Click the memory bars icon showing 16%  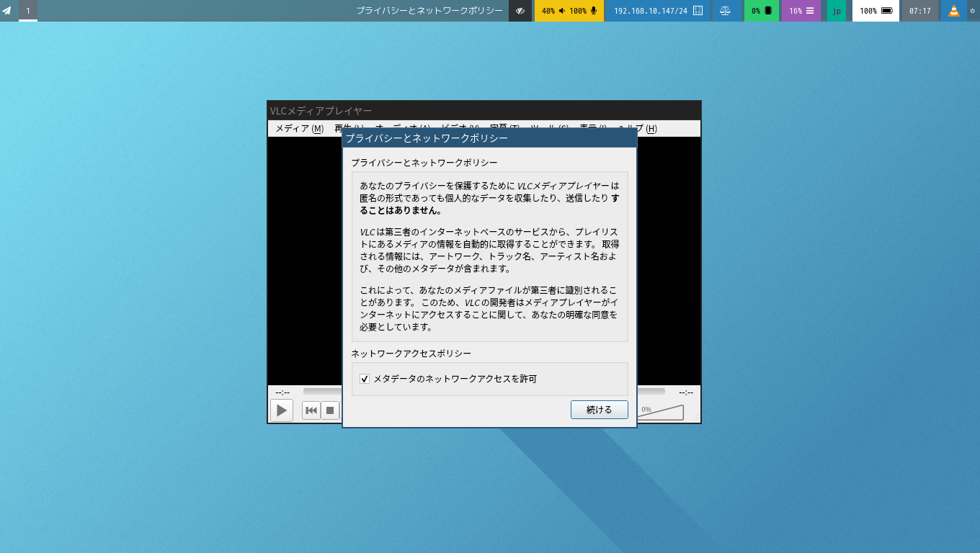click(x=810, y=11)
